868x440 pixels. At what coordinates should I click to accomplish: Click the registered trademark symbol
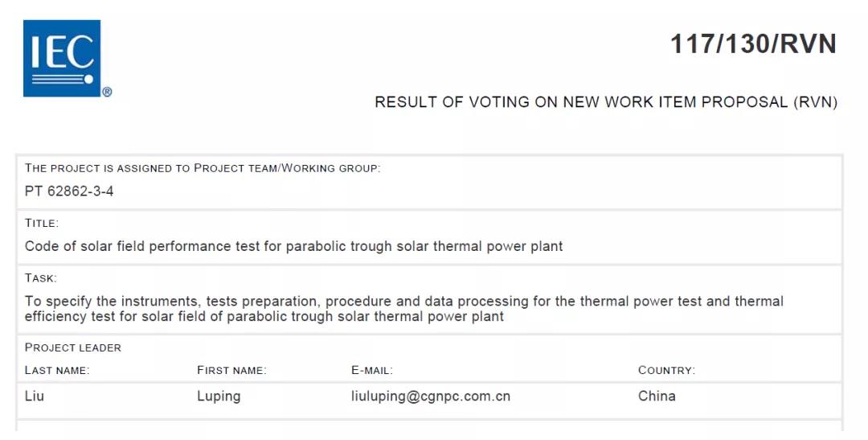[x=108, y=92]
